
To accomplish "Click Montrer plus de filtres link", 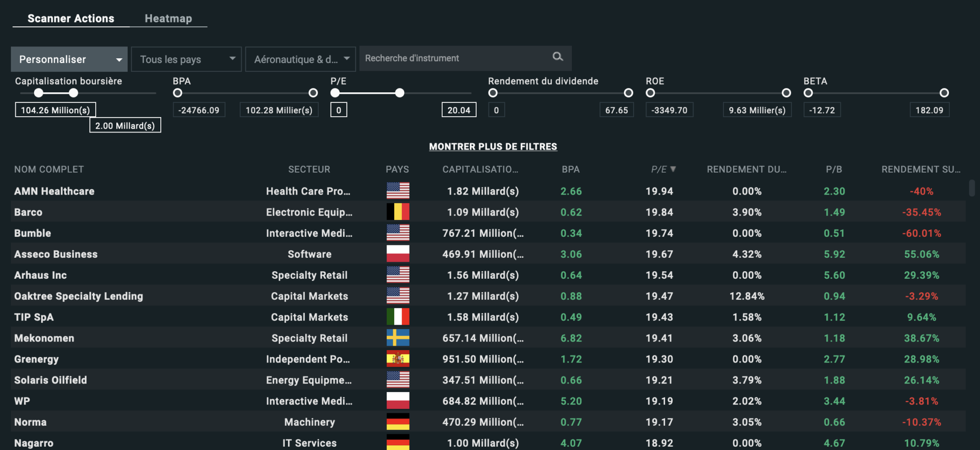I will point(493,147).
